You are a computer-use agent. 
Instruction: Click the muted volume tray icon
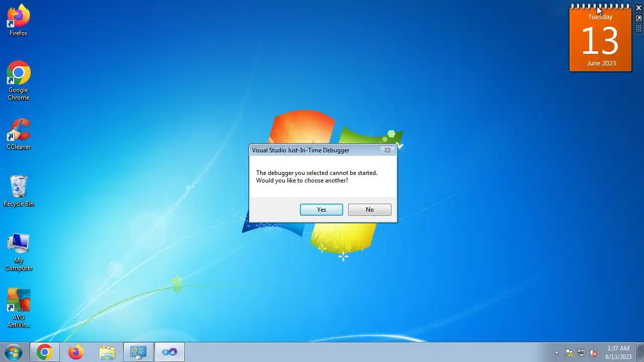click(593, 352)
